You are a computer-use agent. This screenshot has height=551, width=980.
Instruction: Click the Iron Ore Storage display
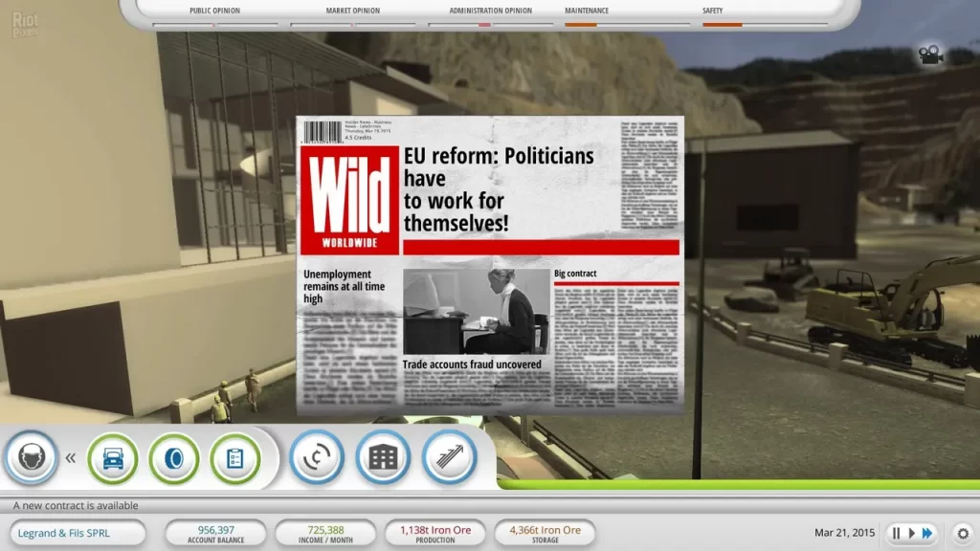click(545, 533)
